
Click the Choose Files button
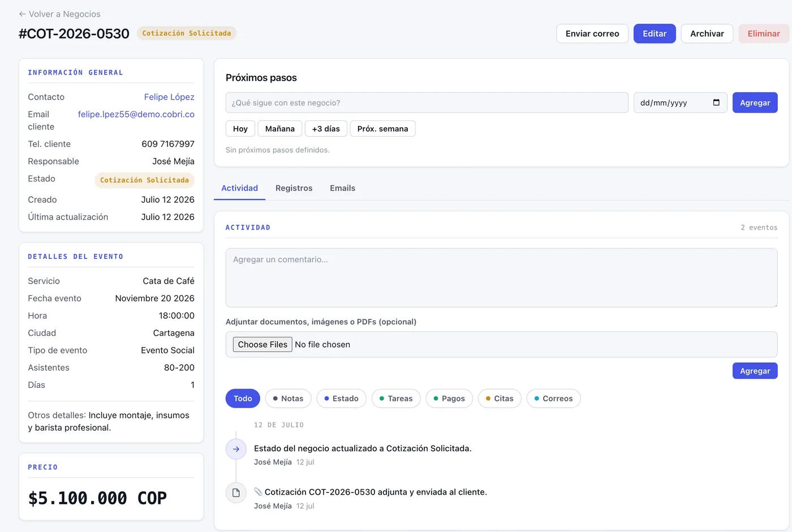(x=262, y=345)
